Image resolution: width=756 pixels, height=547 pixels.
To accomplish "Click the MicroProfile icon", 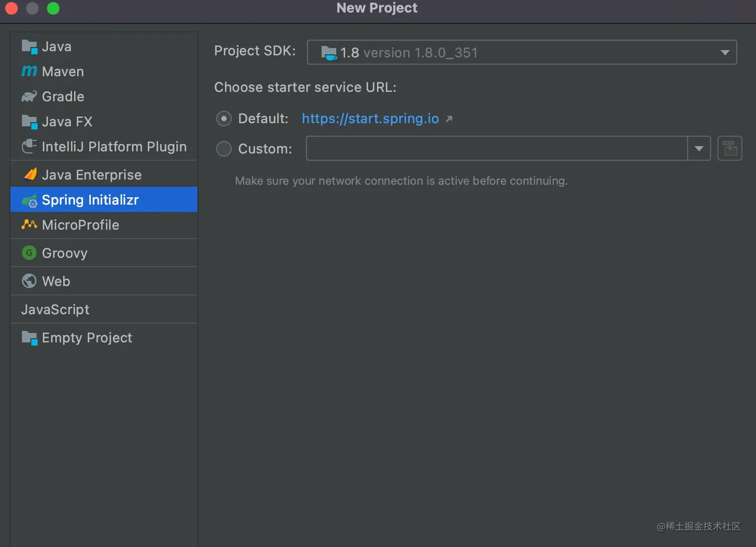I will (x=29, y=224).
